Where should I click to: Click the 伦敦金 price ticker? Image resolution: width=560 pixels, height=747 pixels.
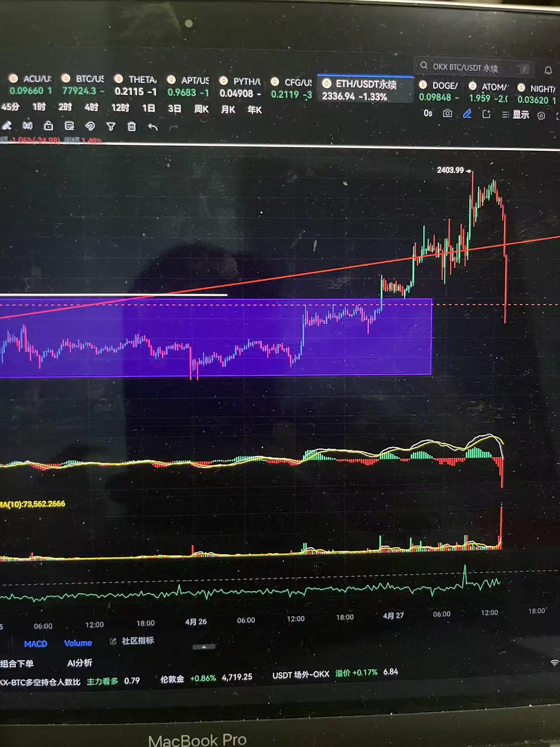tap(206, 678)
